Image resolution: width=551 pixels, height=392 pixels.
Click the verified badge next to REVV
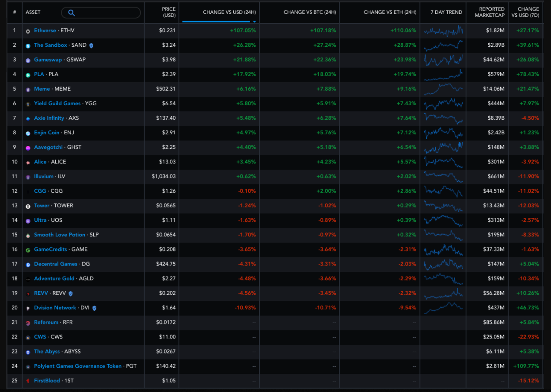(71, 293)
